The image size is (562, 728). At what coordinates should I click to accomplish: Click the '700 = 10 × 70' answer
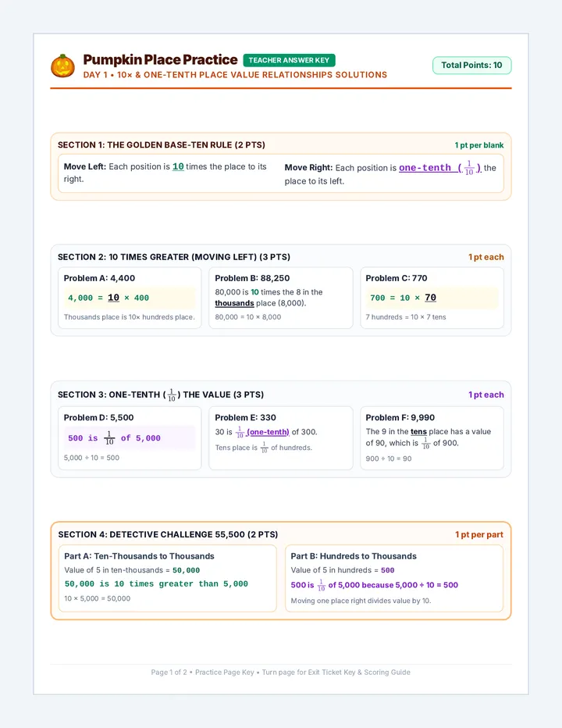pos(403,298)
